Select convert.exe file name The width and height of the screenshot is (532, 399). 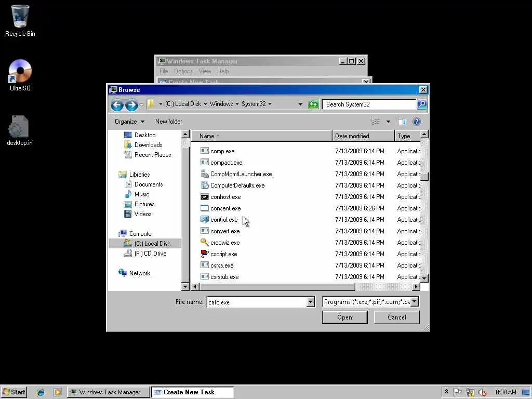pyautogui.click(x=225, y=231)
